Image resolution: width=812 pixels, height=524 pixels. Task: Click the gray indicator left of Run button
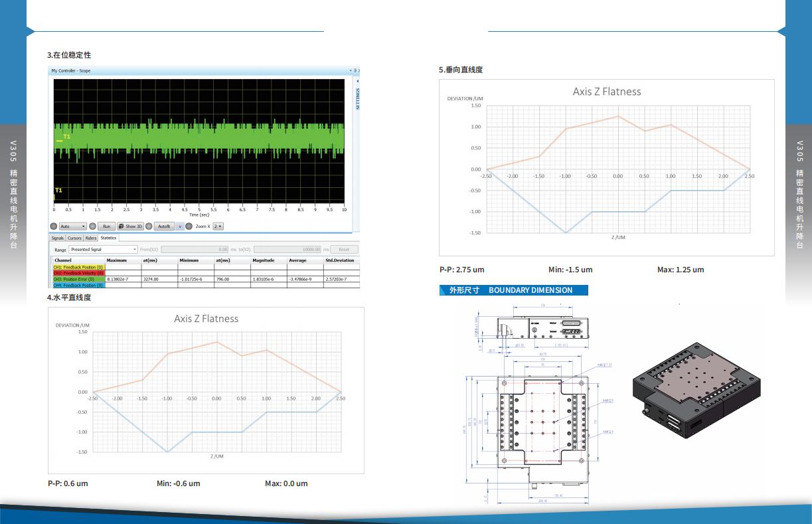point(93,226)
